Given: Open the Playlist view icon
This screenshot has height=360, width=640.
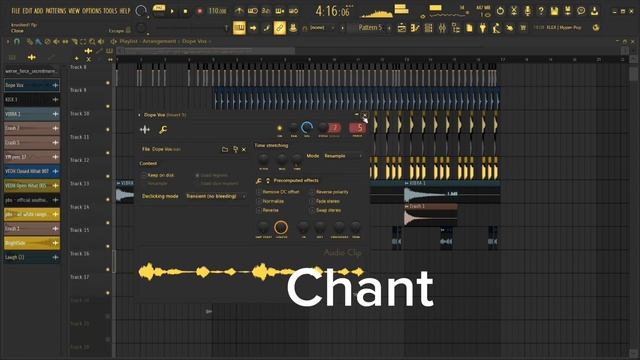Looking at the screenshot, I should (402, 28).
